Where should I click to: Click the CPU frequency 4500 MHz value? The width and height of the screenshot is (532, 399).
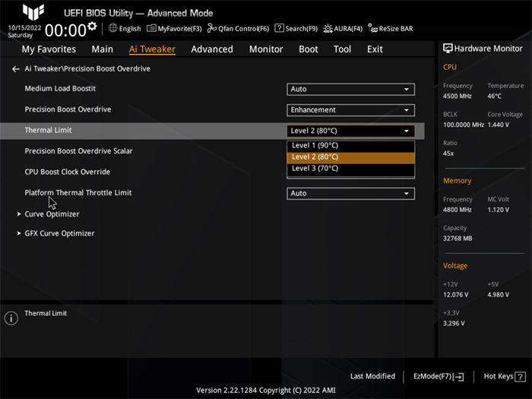pos(457,97)
